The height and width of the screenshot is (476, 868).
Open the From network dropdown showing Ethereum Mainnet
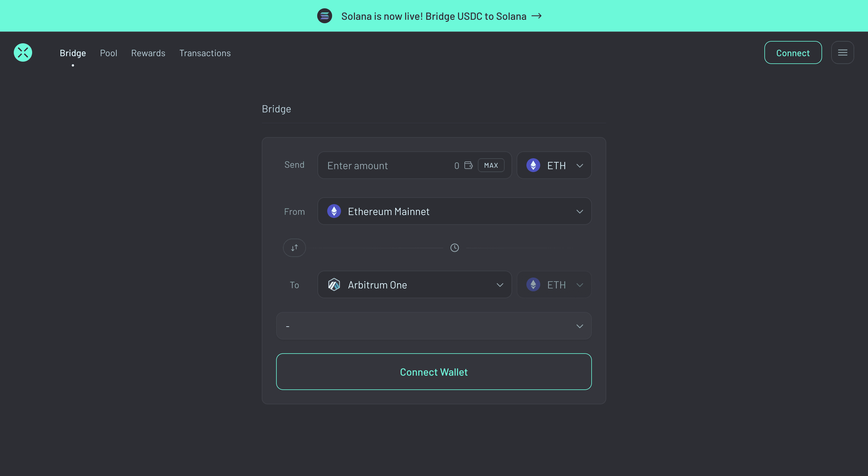tap(454, 211)
